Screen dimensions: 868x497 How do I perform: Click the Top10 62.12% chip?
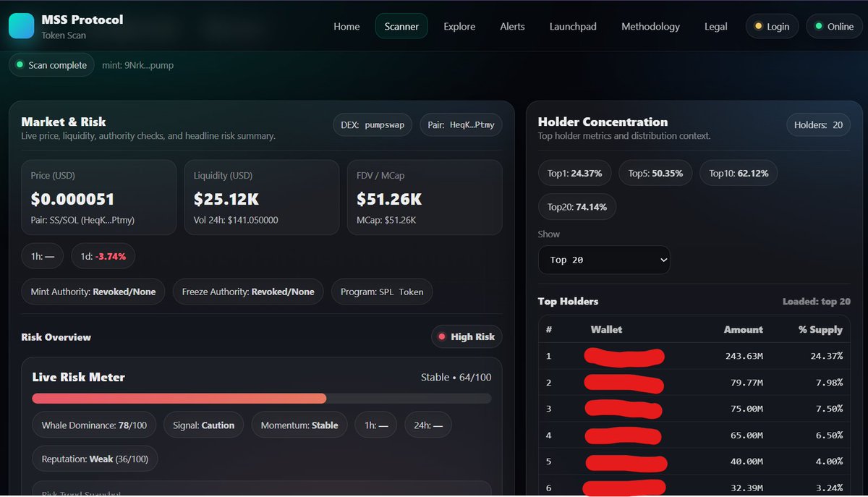[739, 173]
